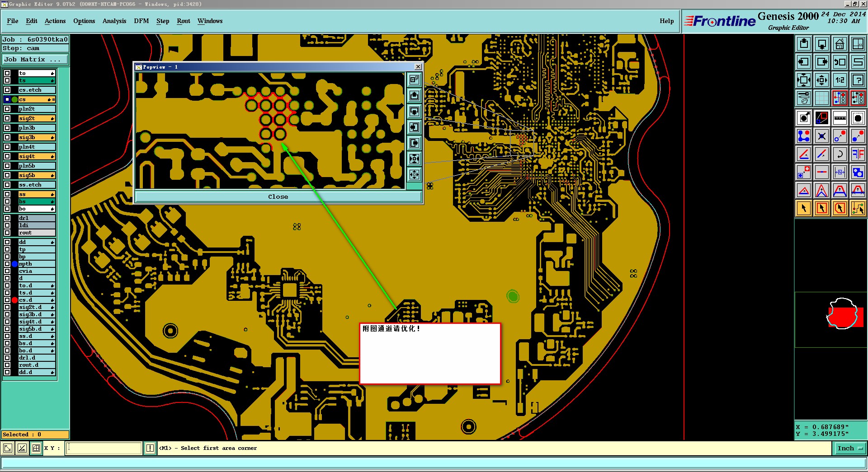Select the plain arrow selection tool
The height and width of the screenshot is (472, 868).
[804, 208]
